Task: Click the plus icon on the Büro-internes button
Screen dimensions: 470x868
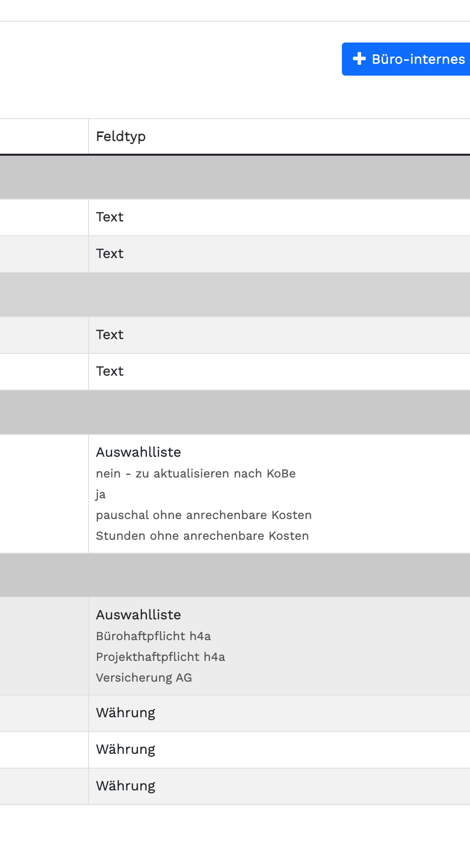Action: coord(359,59)
